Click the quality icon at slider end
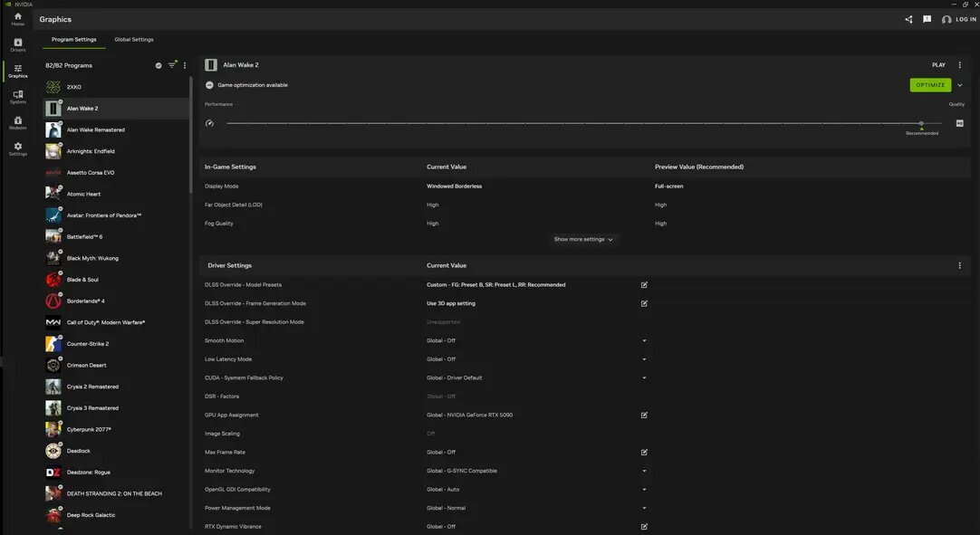This screenshot has width=980, height=535. (x=959, y=123)
